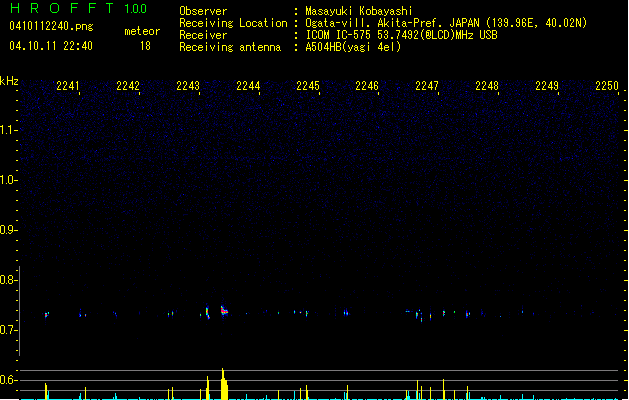Click the 2250 time axis marker

coord(607,85)
